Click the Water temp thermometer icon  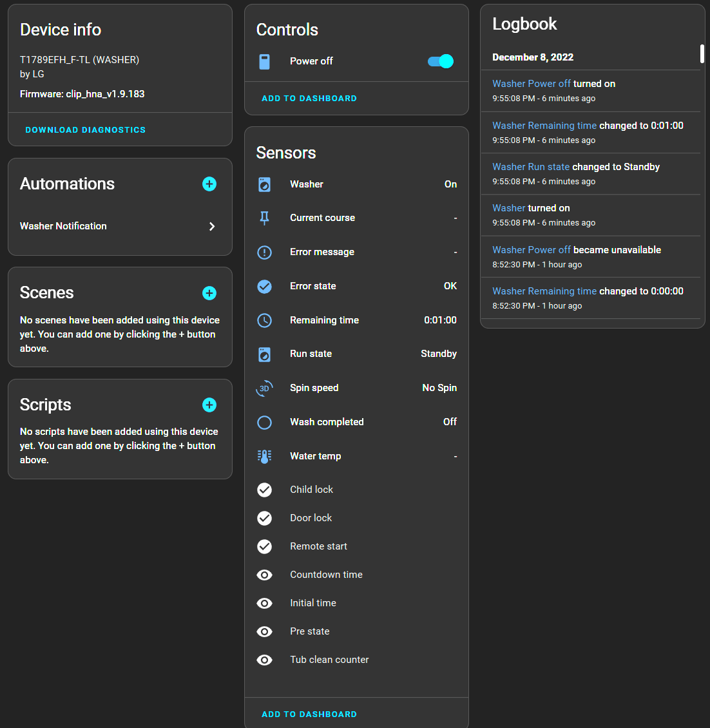pos(264,456)
